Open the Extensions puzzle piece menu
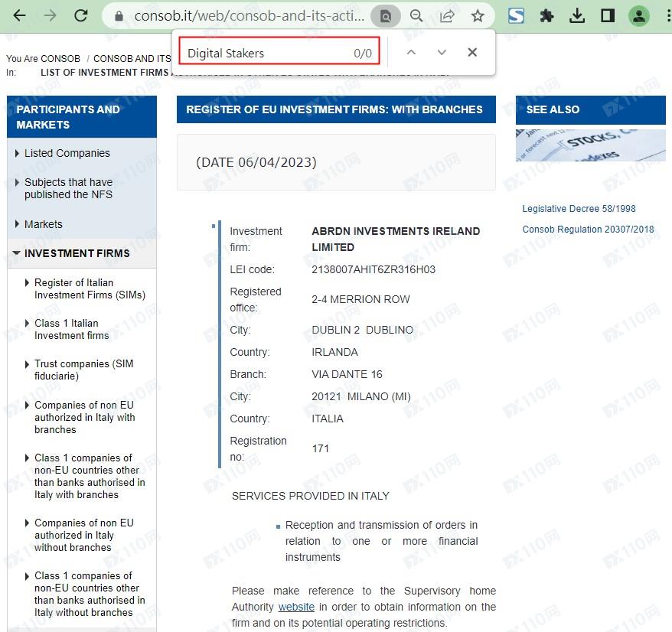The height and width of the screenshot is (632, 672). coord(546,16)
